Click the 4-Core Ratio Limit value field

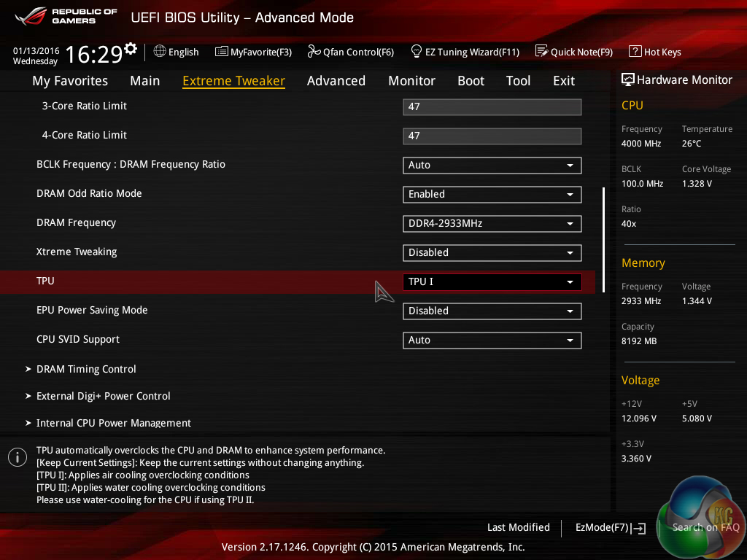pos(492,136)
